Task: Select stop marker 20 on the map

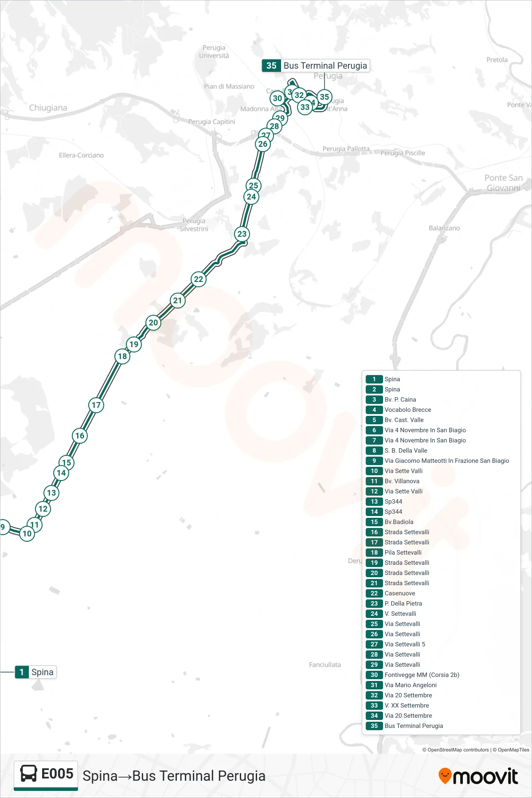Action: coord(153,323)
